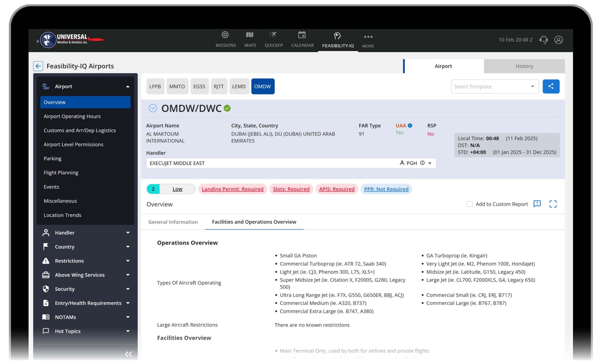The height and width of the screenshot is (364, 603).
Task: Click the UAA info icon
Action: tap(410, 125)
